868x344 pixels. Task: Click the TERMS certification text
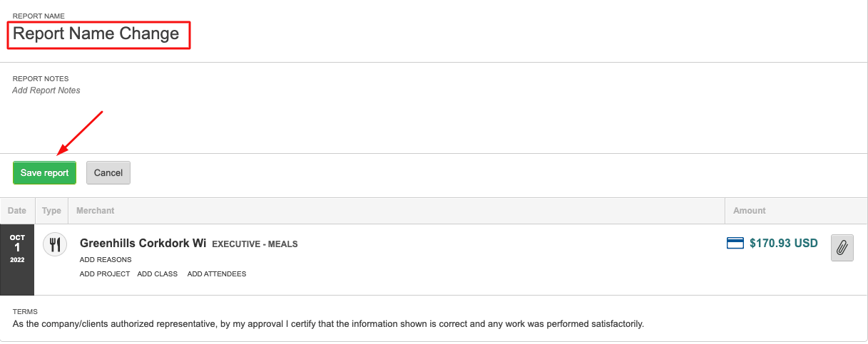(329, 324)
